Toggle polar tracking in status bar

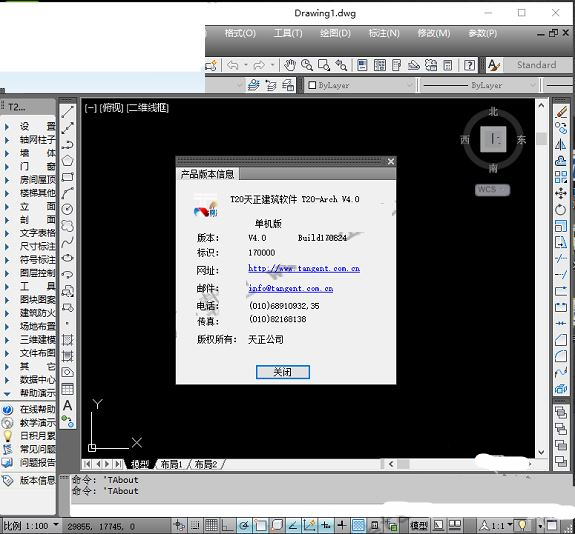pos(244,525)
